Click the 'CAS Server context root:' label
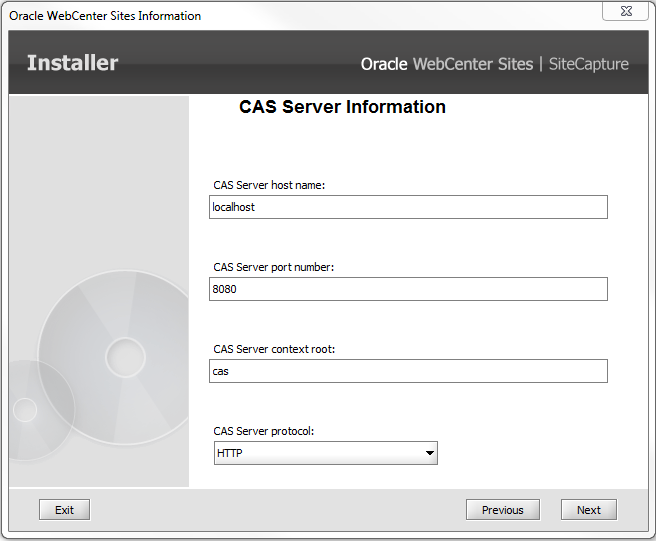Viewport: 656px width, 541px height. 274,349
